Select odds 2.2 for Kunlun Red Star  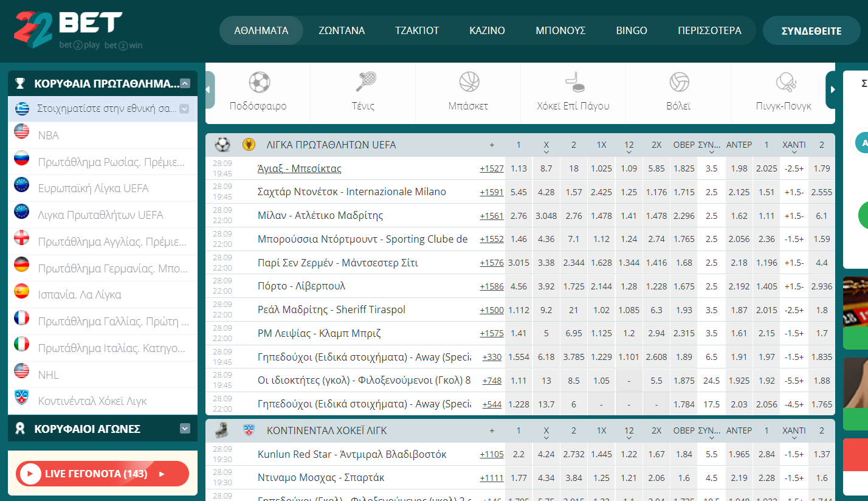(518, 454)
